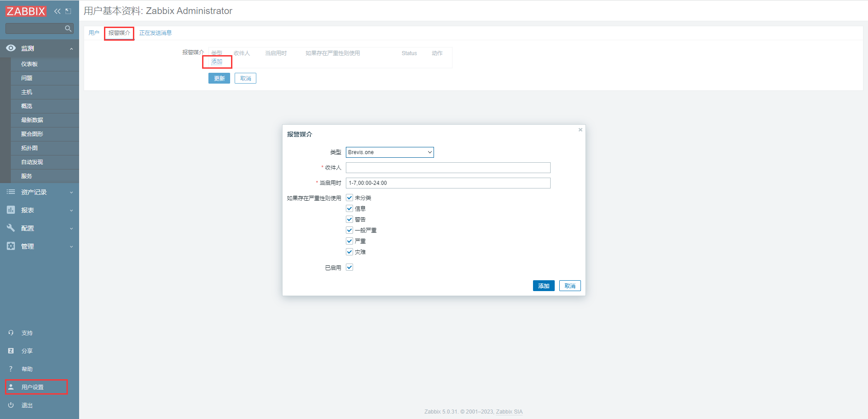Open 仪表板 in the monitoring menu
Screen dimensions: 868x419
pos(29,64)
